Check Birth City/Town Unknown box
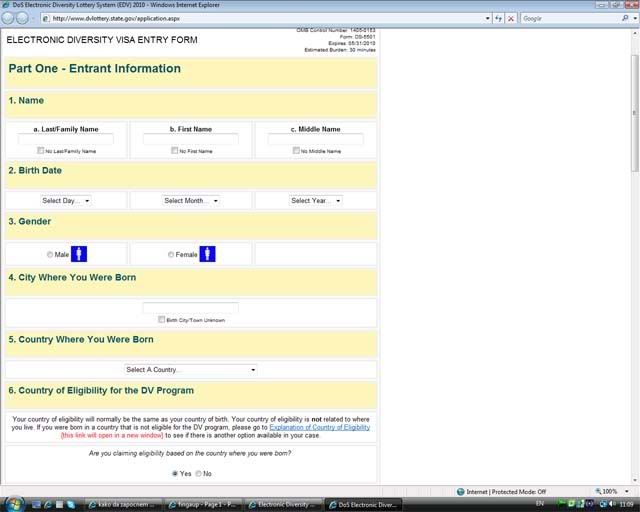The width and height of the screenshot is (640, 512). point(162,319)
